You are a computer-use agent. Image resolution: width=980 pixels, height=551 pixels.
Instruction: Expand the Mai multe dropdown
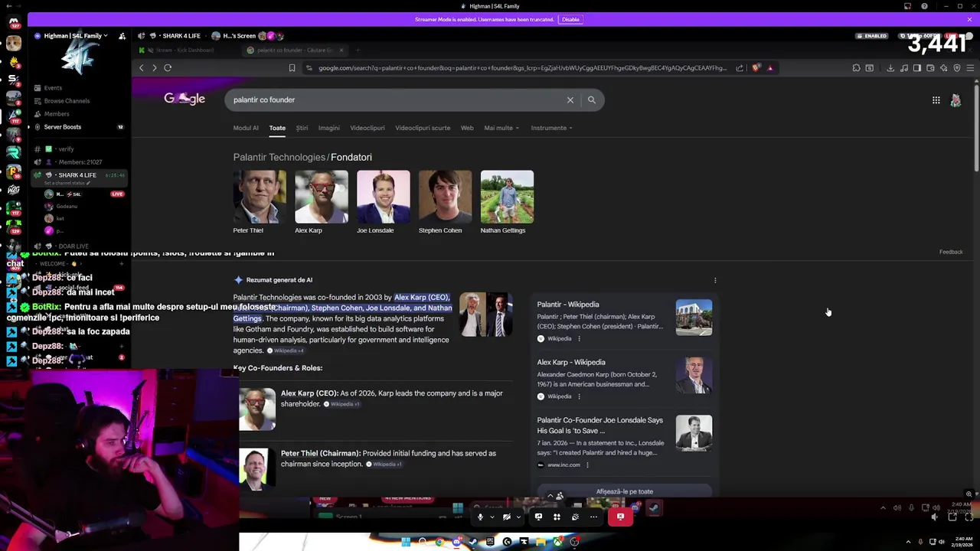click(x=501, y=128)
